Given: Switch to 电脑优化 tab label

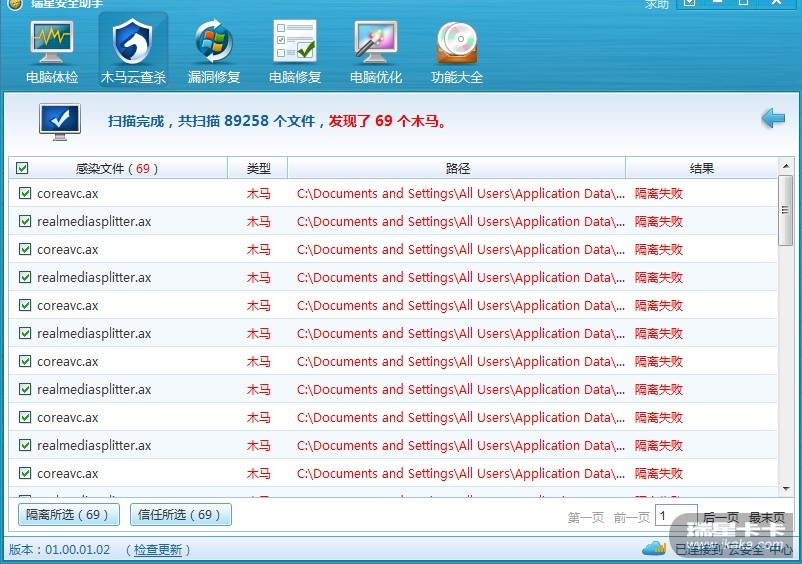Looking at the screenshot, I should [x=376, y=77].
